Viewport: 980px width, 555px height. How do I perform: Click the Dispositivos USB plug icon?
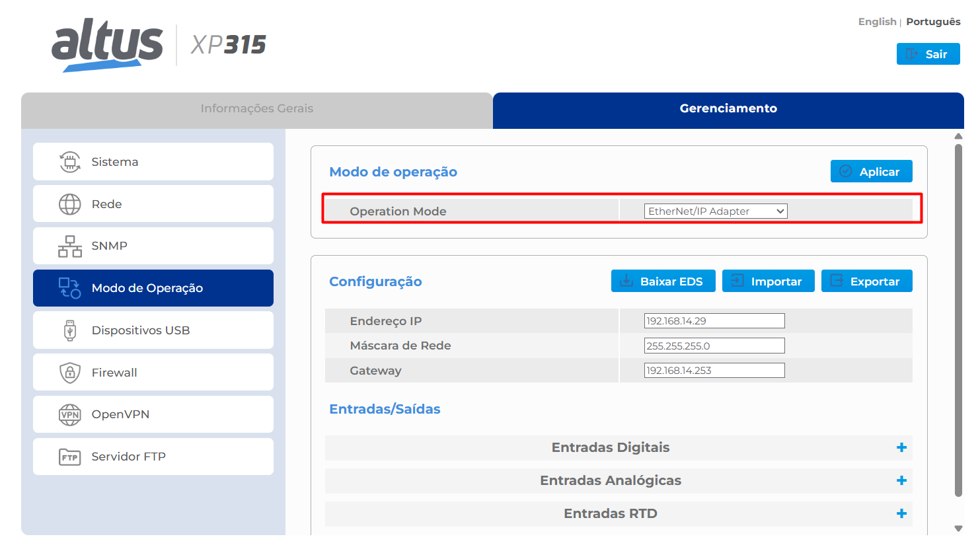click(70, 330)
